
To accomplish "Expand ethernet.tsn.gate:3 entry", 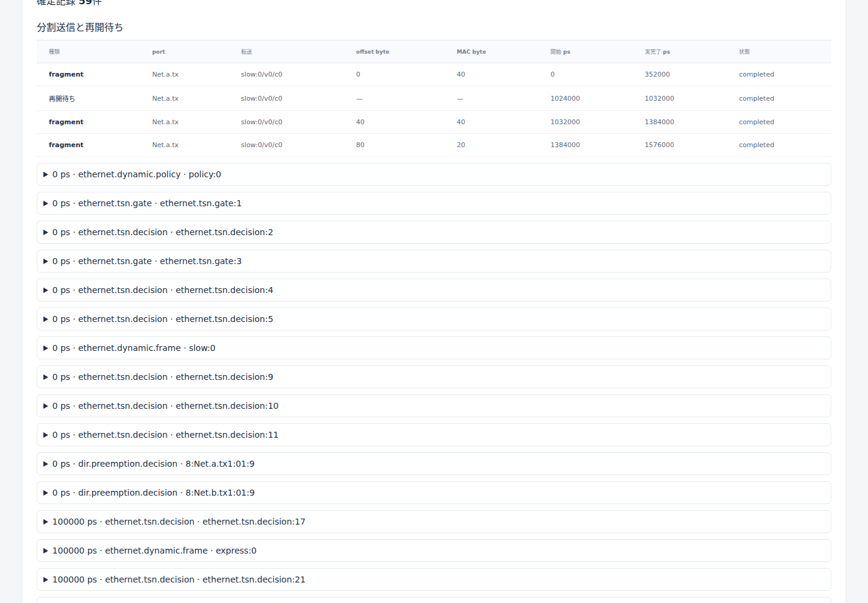I will [433, 261].
